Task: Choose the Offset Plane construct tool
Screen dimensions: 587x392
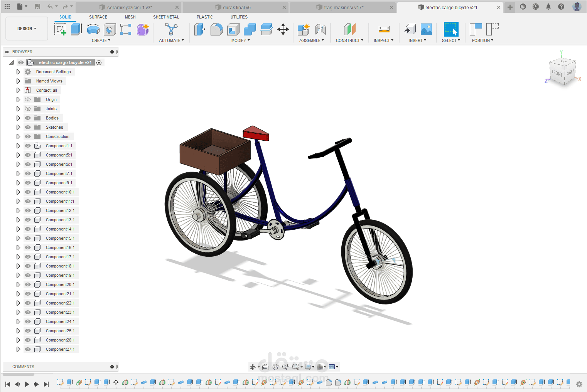Action: click(x=349, y=29)
